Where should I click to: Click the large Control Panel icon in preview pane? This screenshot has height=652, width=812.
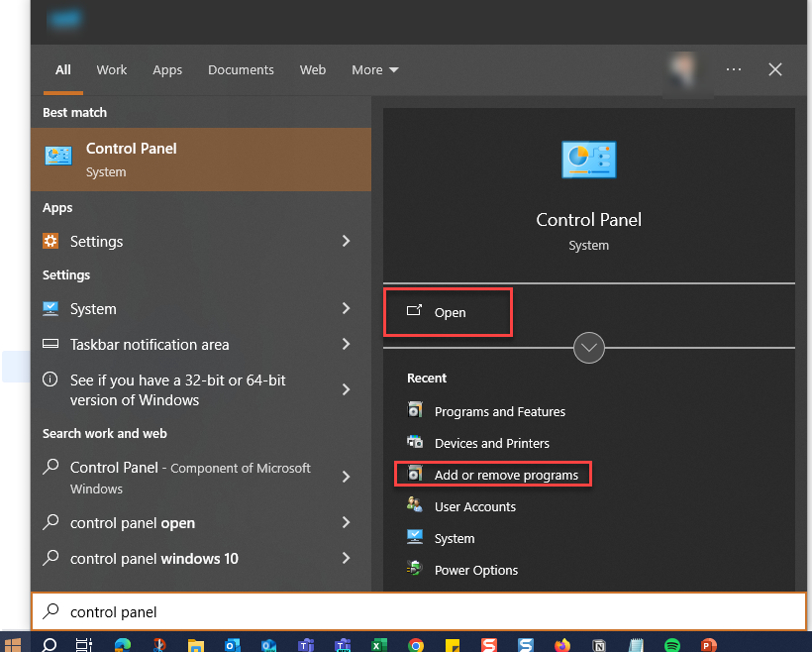589,160
